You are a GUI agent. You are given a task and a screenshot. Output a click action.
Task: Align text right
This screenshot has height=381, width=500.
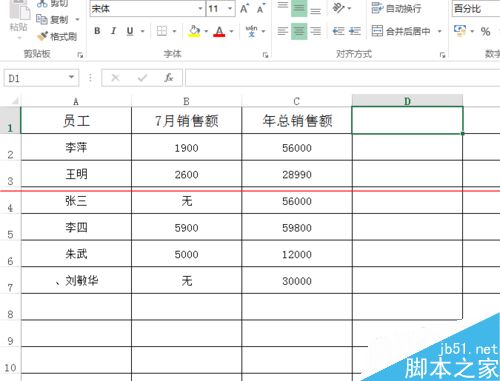click(315, 31)
